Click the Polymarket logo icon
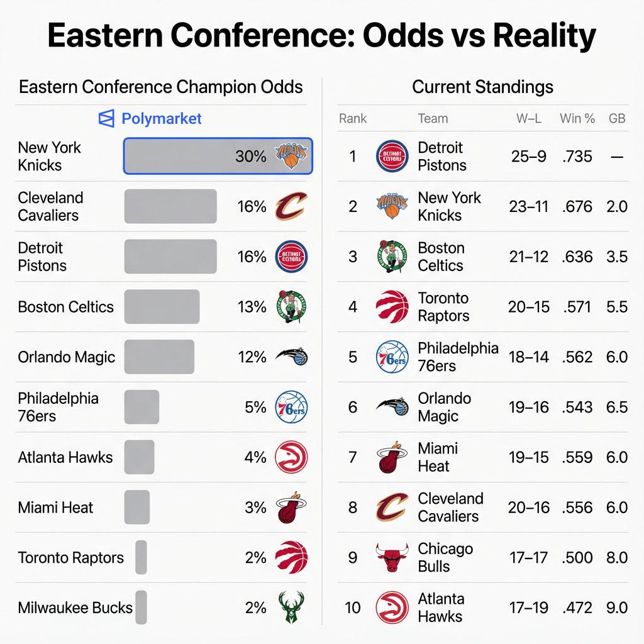 pos(107,118)
